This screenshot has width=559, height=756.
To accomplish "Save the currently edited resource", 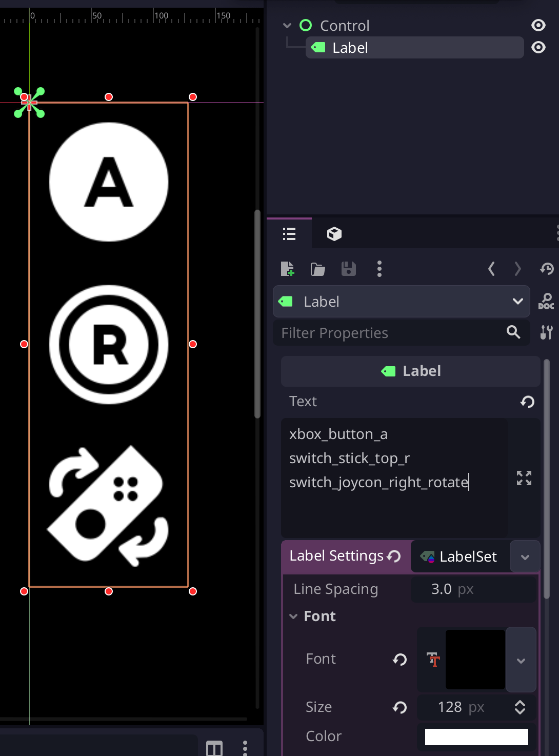I will 349,269.
